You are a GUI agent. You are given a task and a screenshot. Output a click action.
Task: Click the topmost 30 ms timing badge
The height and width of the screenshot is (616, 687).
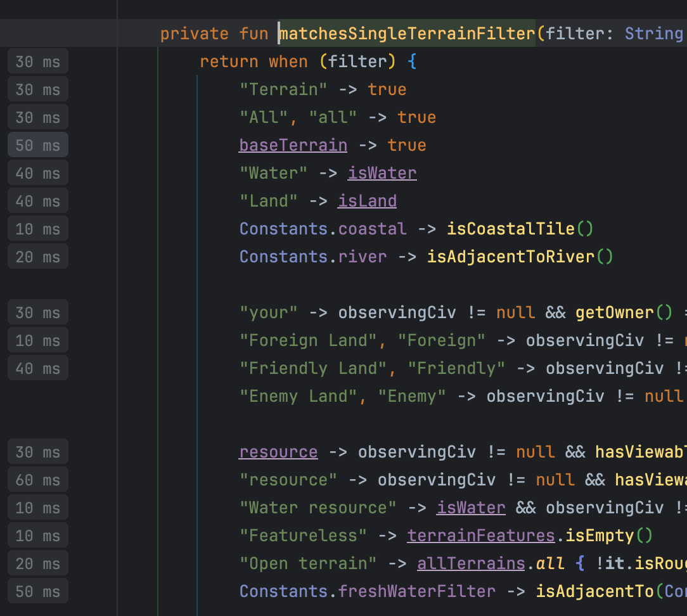[x=37, y=61]
